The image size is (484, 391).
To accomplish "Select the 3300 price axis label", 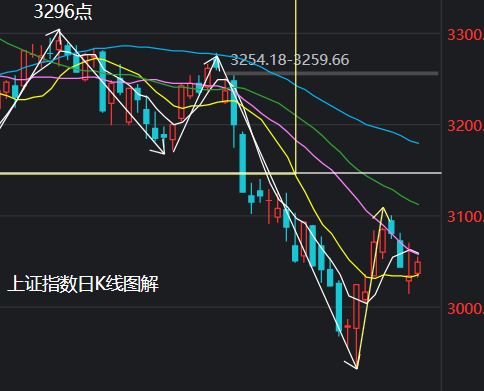I will [465, 35].
